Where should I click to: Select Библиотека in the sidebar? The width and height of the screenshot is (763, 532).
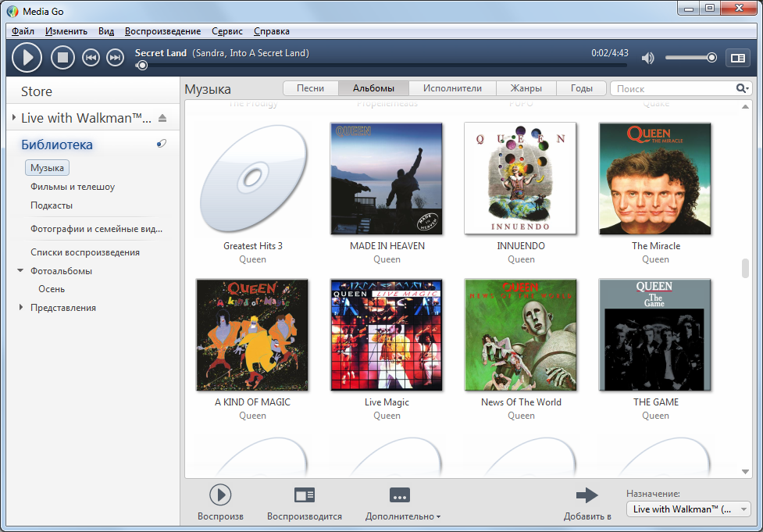point(57,145)
